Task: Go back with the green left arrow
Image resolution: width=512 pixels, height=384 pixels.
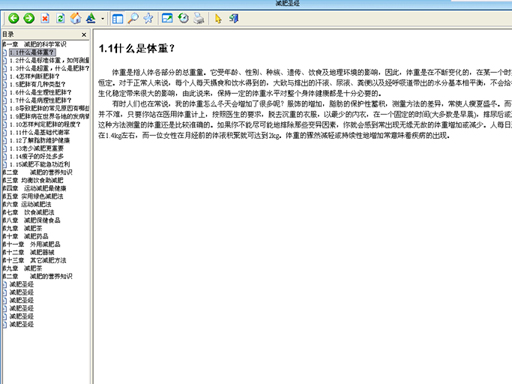Action: tap(13, 18)
